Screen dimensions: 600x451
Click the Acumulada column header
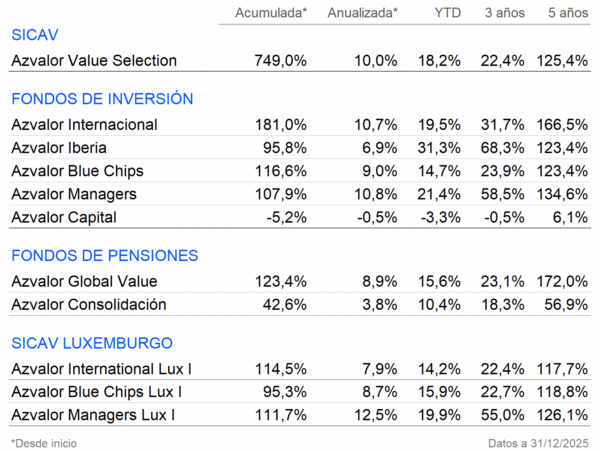click(270, 12)
